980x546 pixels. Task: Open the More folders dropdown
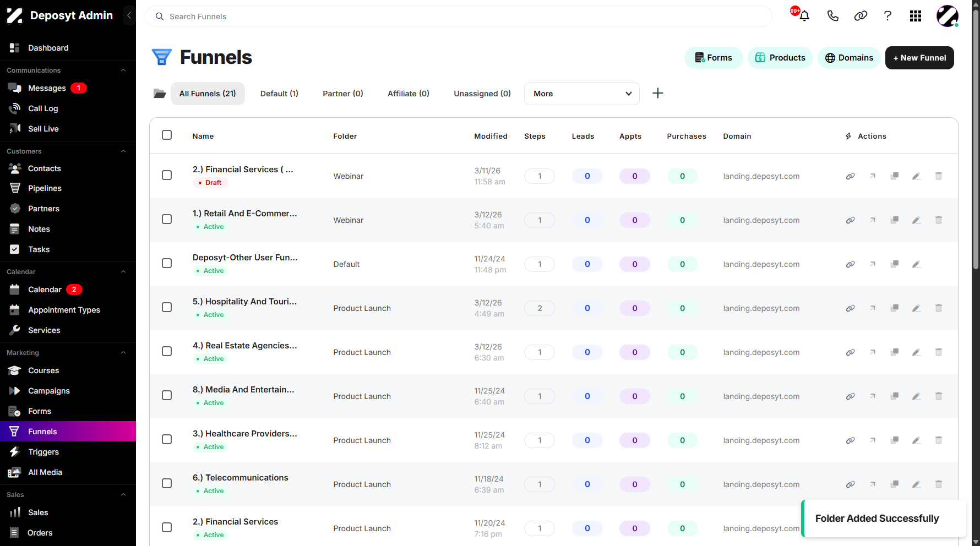(x=582, y=94)
